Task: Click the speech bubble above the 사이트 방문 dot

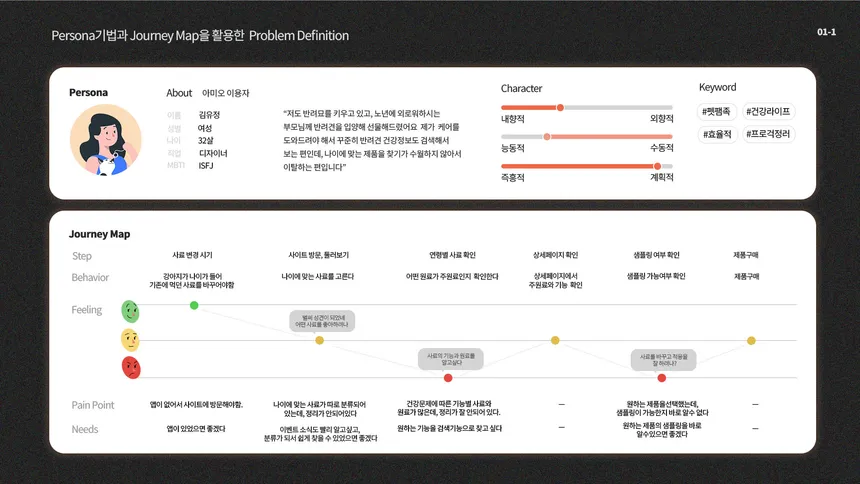Action: point(322,321)
